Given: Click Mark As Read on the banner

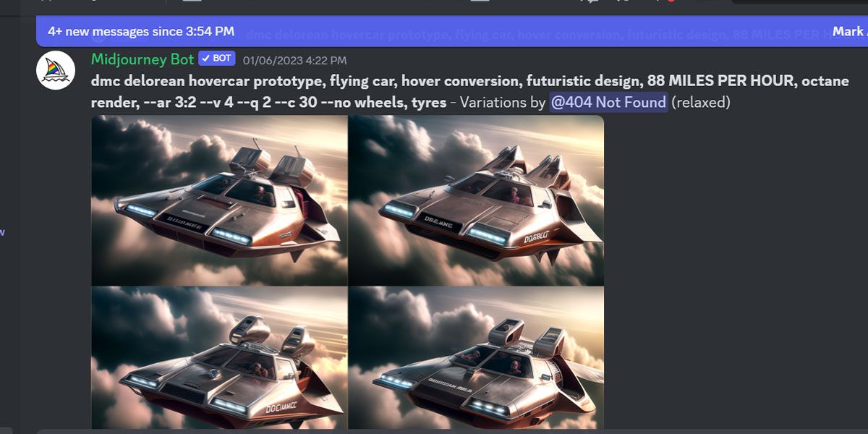Looking at the screenshot, I should pyautogui.click(x=852, y=31).
